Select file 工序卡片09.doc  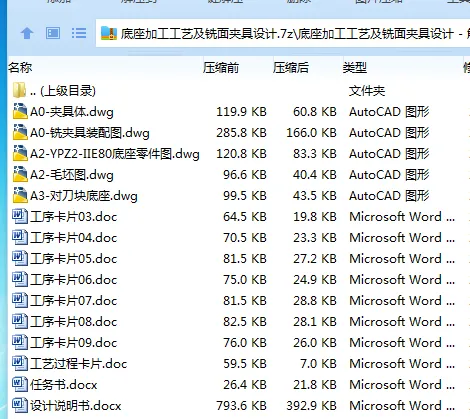click(x=74, y=343)
